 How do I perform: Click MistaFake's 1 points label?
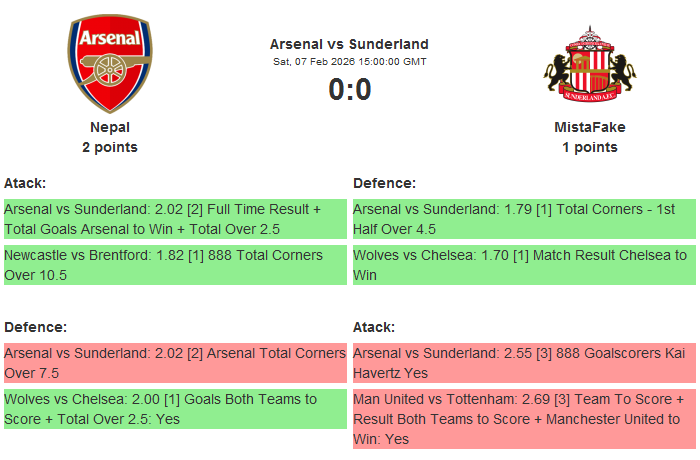click(590, 147)
